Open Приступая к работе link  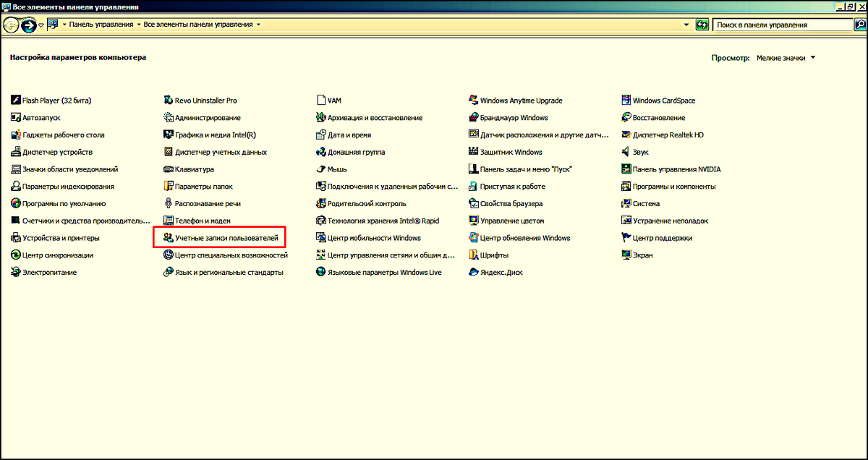pos(513,187)
